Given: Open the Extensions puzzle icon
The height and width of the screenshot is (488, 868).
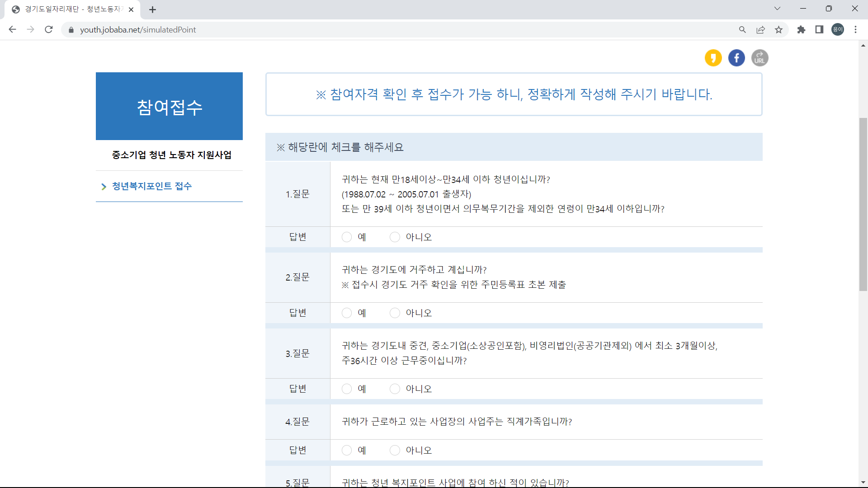Looking at the screenshot, I should point(801,29).
